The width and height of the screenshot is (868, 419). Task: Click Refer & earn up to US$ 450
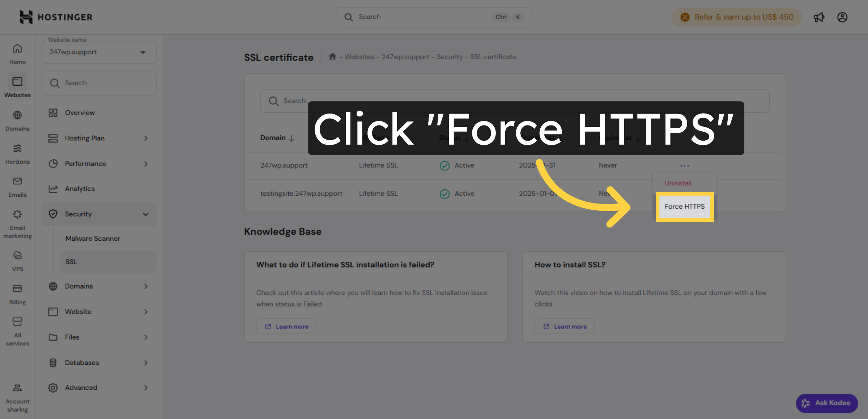coord(736,17)
